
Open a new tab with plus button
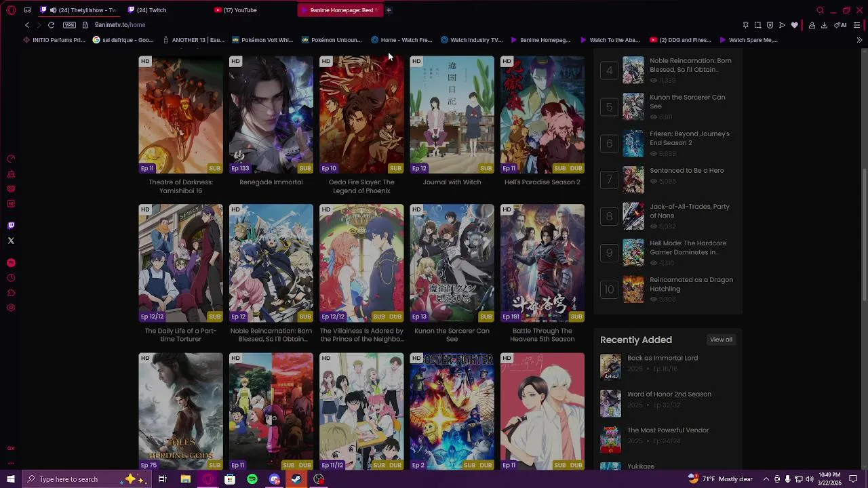pyautogui.click(x=389, y=10)
